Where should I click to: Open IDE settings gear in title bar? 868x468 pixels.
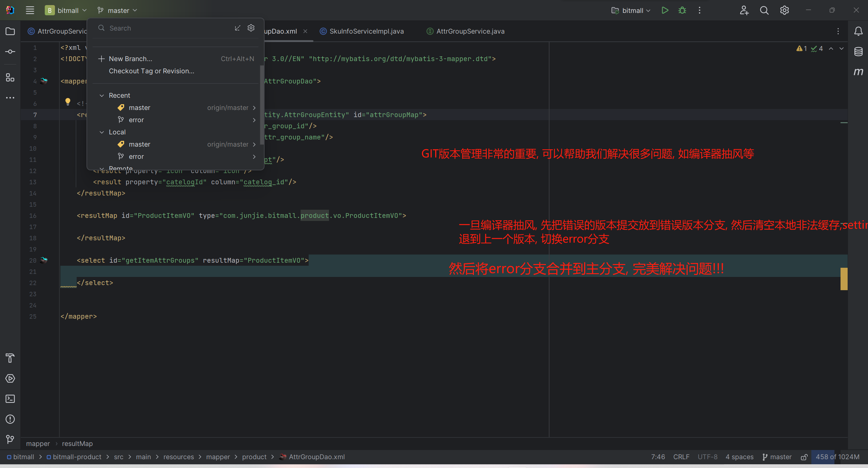point(785,10)
